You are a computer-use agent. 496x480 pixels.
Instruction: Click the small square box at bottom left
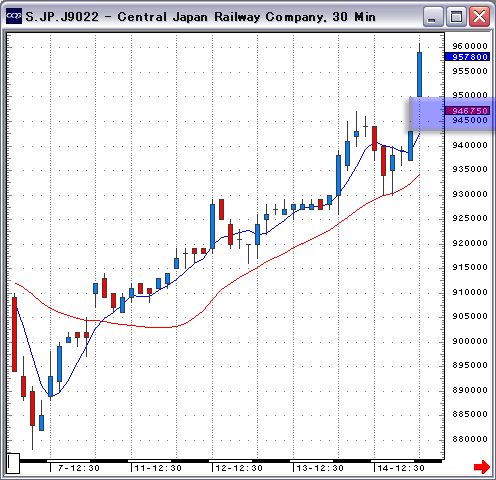click(13, 463)
